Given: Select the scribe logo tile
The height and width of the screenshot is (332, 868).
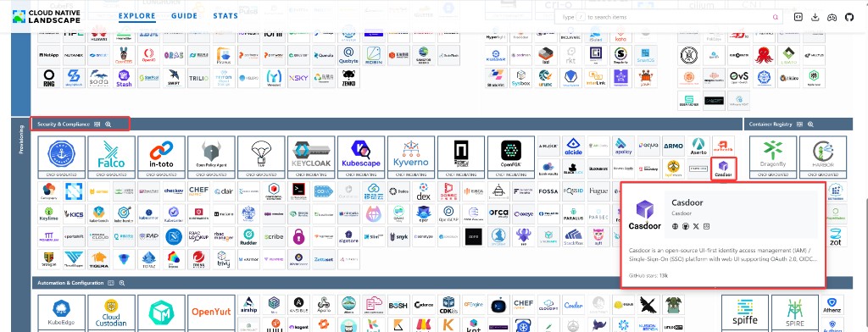Looking at the screenshot, I should [x=274, y=237].
